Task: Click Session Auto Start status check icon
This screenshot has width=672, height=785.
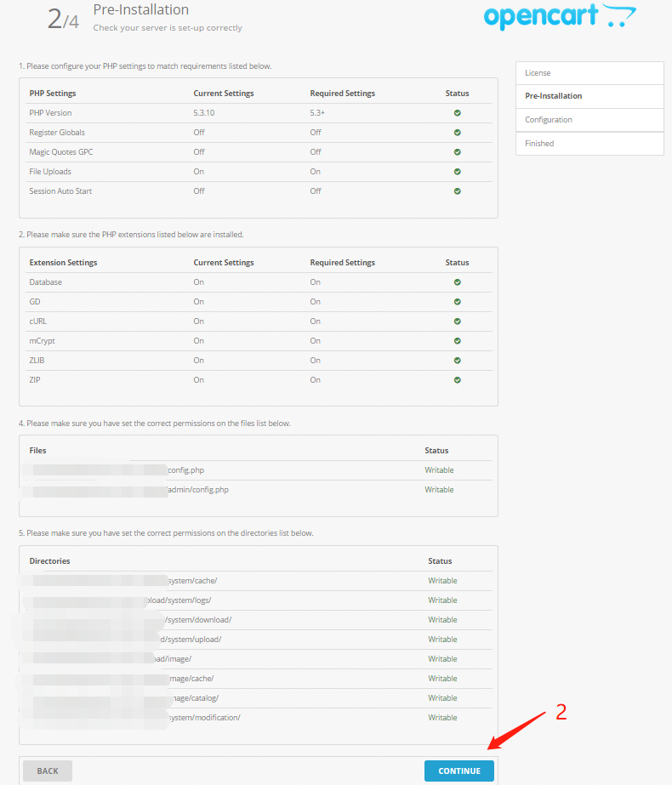Action: [x=457, y=191]
